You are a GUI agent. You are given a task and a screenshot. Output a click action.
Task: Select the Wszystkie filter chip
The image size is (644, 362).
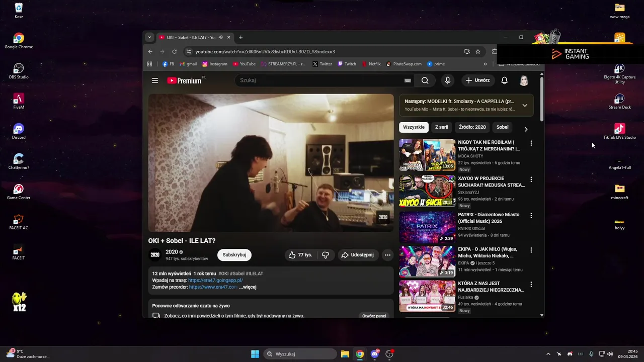414,127
